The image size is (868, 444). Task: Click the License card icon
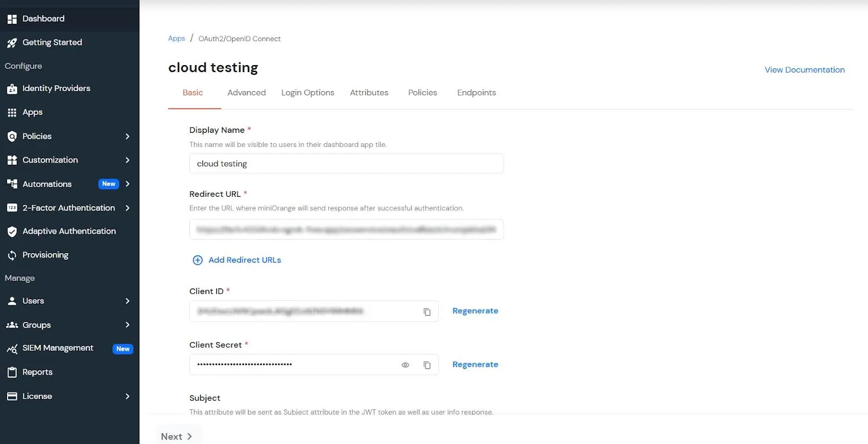point(12,396)
